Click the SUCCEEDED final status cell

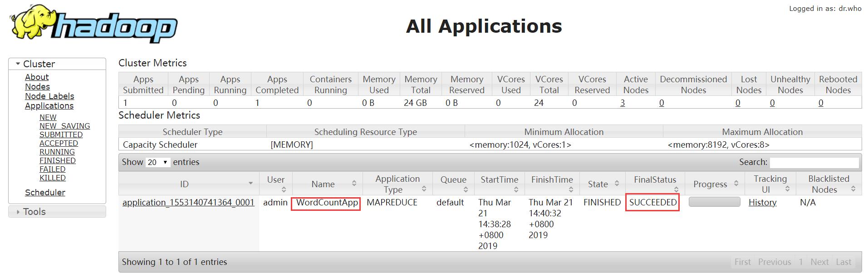click(653, 203)
